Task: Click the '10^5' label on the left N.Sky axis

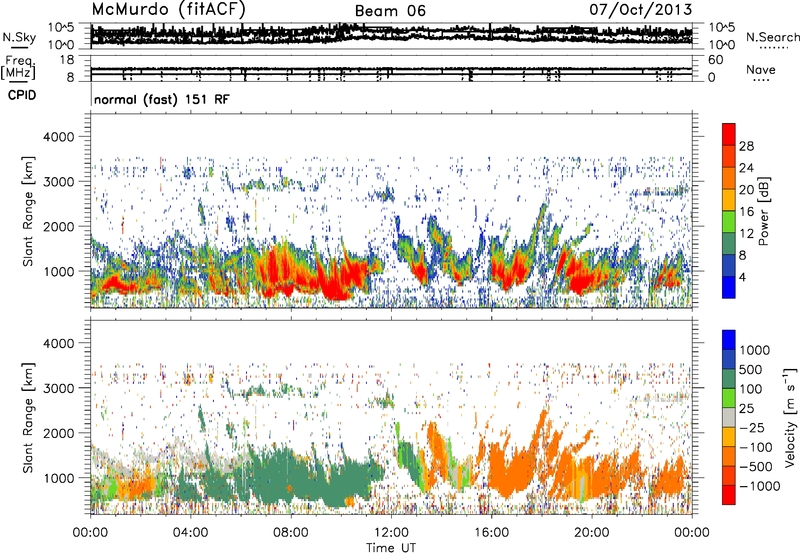Action: click(61, 28)
